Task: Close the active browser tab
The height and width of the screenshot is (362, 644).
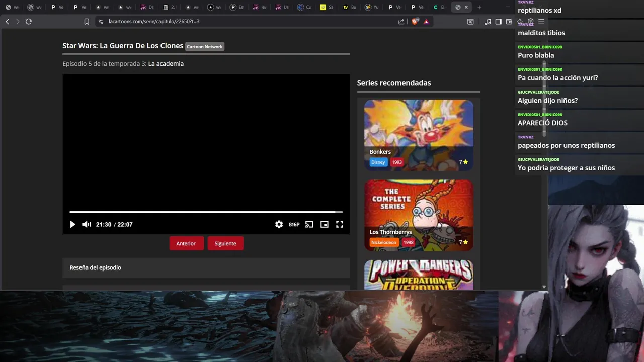Action: pyautogui.click(x=466, y=7)
